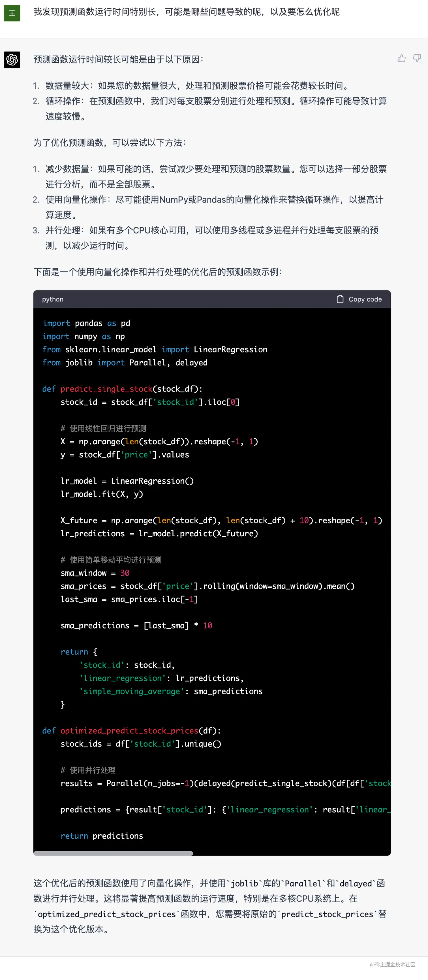Click the thumbs down feedback icon
This screenshot has height=980, width=428.
point(417,58)
